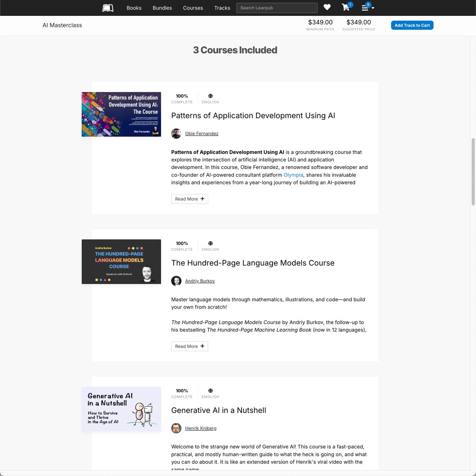Open the Bundles menu

point(162,8)
